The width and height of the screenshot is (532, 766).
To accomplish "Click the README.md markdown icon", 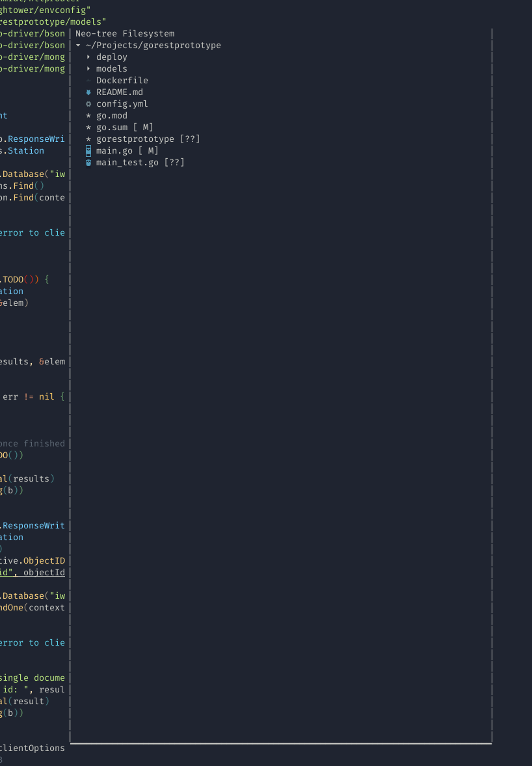I will pos(88,92).
